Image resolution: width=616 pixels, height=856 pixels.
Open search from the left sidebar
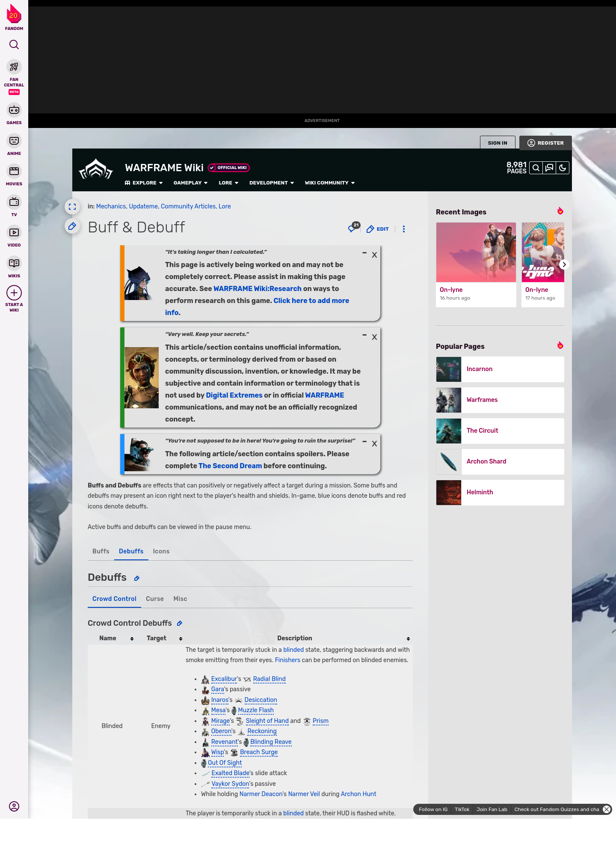click(x=14, y=45)
